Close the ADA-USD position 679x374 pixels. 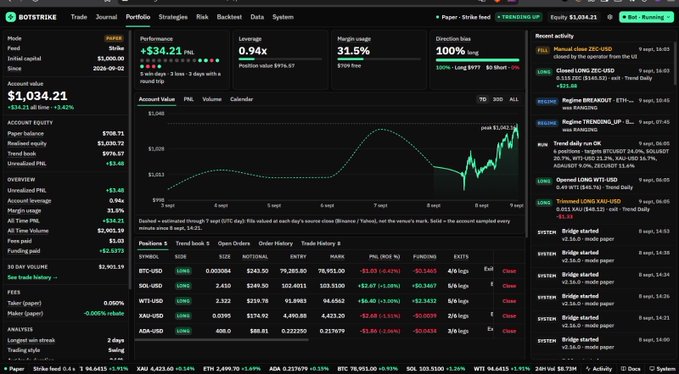509,331
